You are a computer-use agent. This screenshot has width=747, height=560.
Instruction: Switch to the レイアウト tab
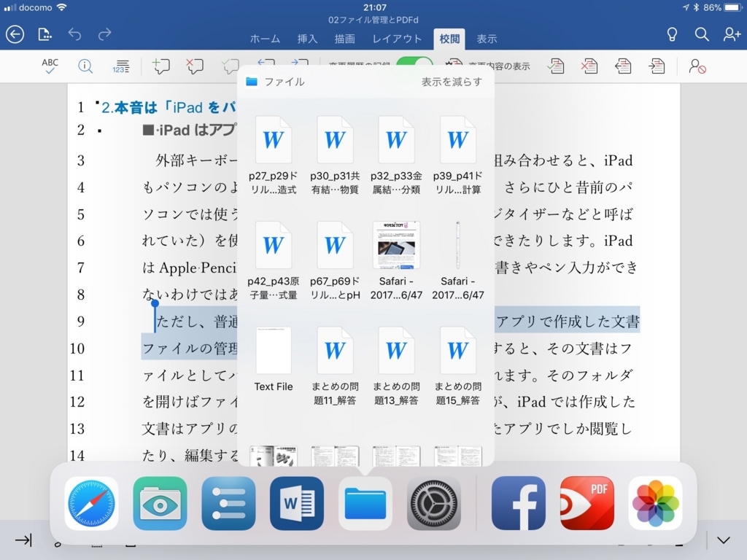pos(397,39)
